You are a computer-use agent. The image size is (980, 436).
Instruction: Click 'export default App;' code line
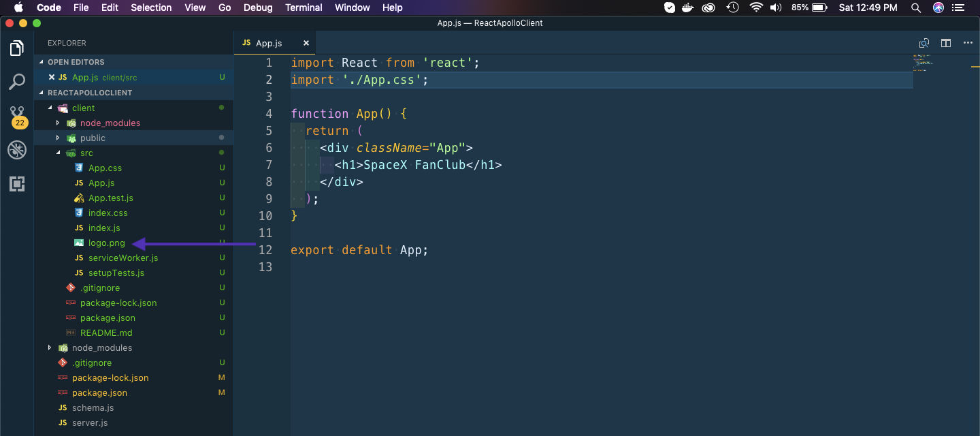359,250
